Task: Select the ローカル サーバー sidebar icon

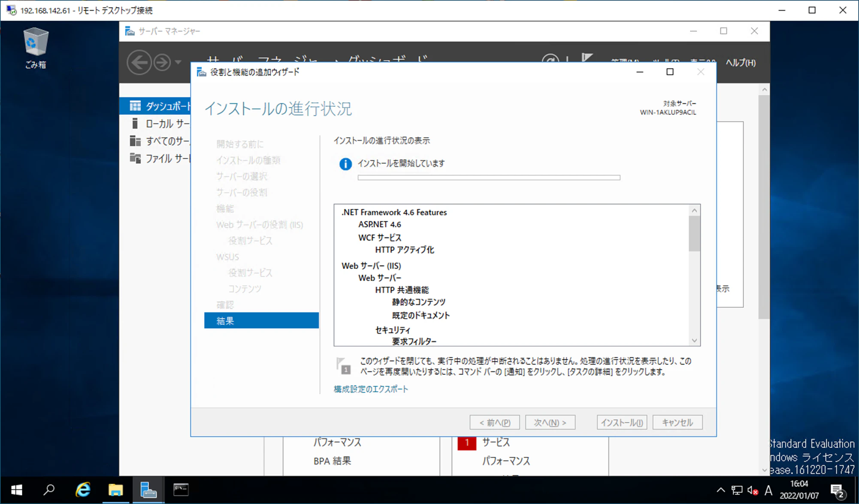Action: click(135, 124)
